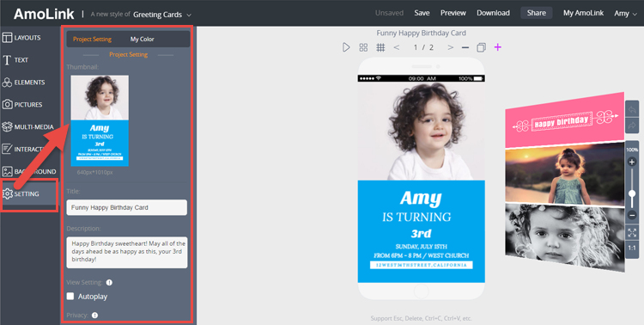Select the 'IS TURNING' text on card
The image size is (644, 325).
click(x=416, y=217)
